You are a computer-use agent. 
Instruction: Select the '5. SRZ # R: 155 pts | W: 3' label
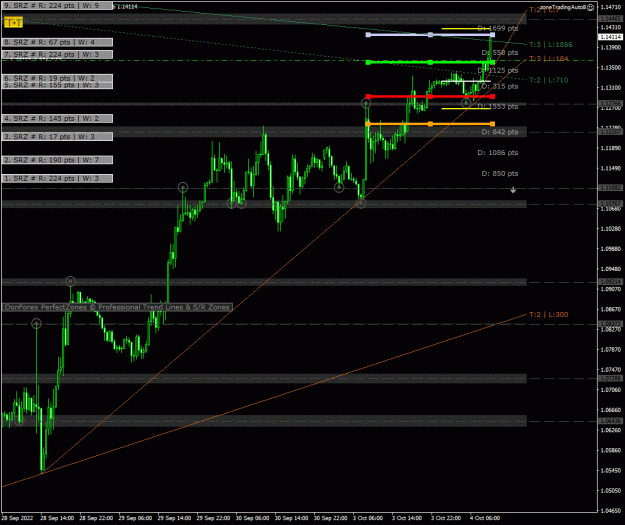pos(57,85)
